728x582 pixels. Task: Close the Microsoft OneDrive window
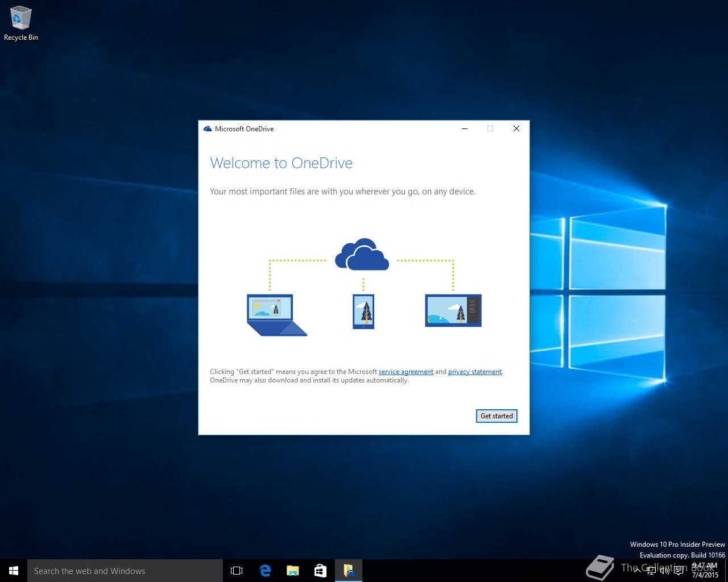[516, 128]
